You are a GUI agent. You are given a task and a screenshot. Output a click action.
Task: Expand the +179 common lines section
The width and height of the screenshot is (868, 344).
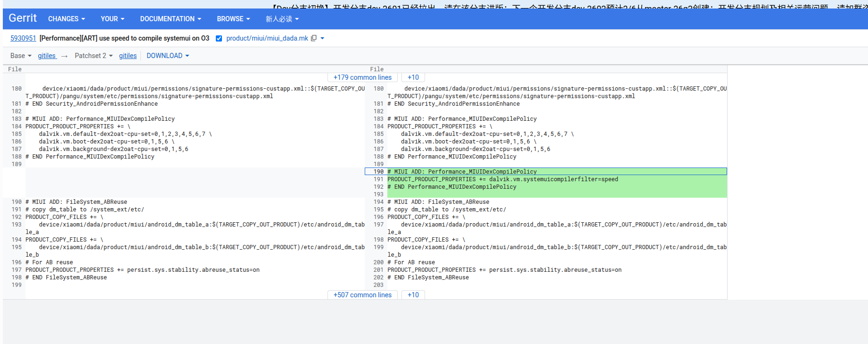point(362,77)
